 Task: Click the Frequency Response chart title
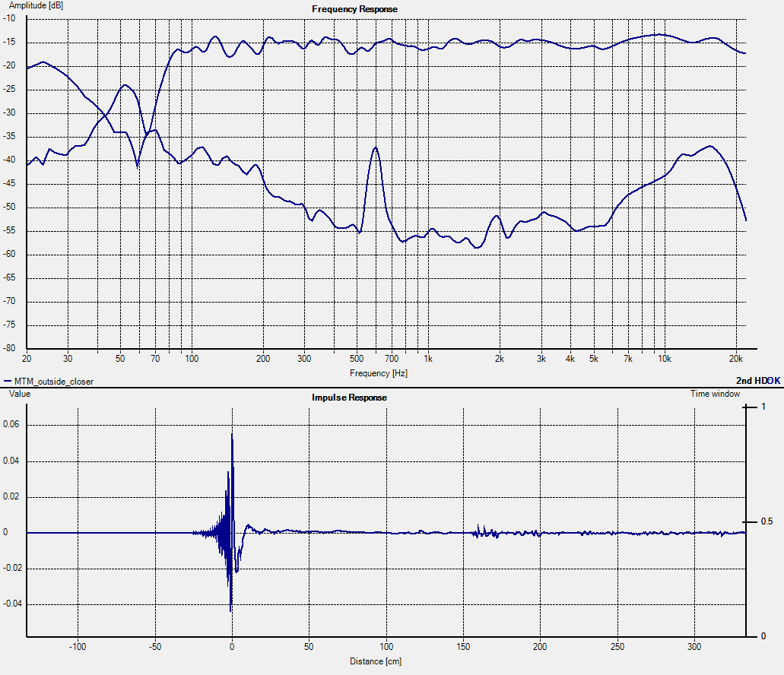click(x=354, y=9)
